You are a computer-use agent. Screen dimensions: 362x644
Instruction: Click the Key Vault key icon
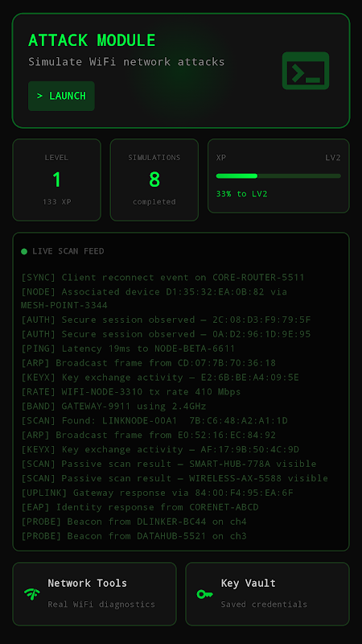[x=204, y=594]
